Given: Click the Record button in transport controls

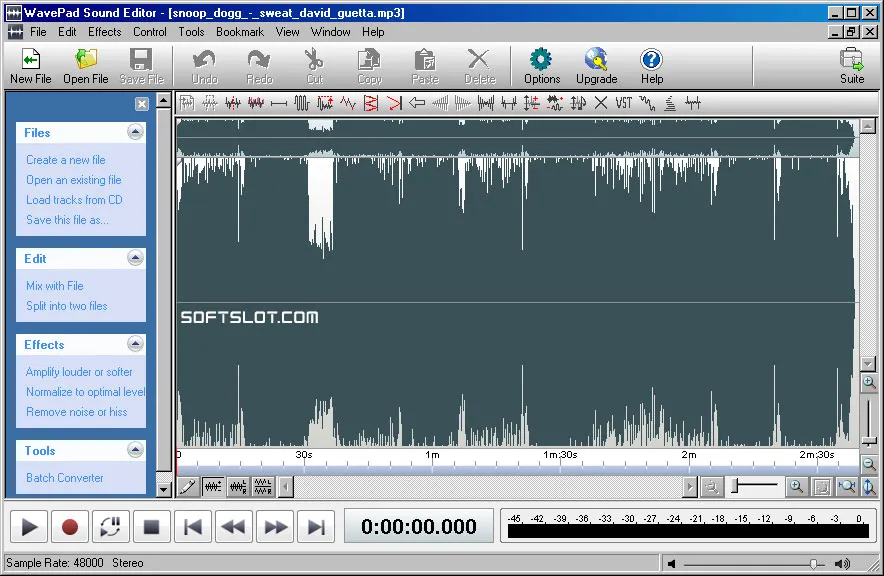Looking at the screenshot, I should click(70, 527).
